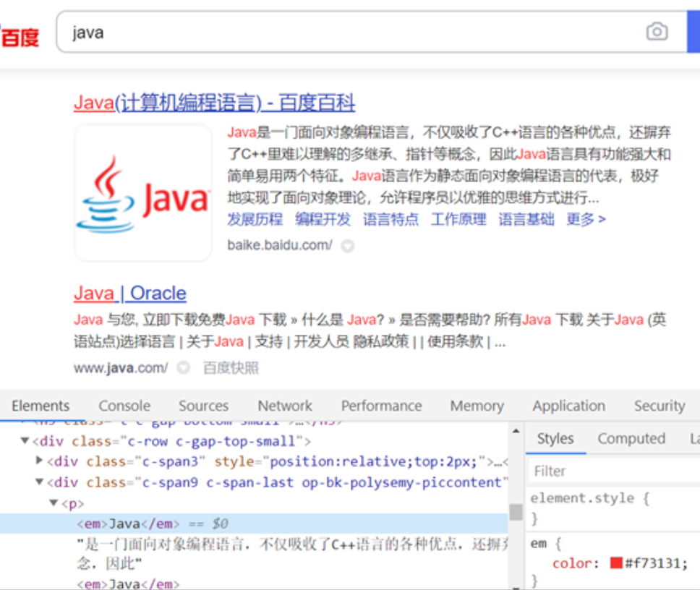Collapse the <p> element node

[x=54, y=503]
